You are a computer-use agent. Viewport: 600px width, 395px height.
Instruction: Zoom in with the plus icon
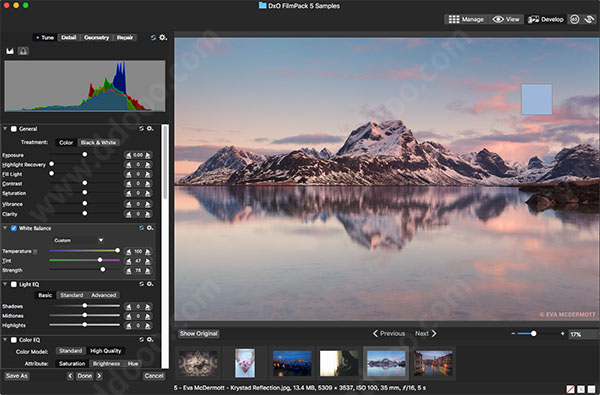click(562, 333)
